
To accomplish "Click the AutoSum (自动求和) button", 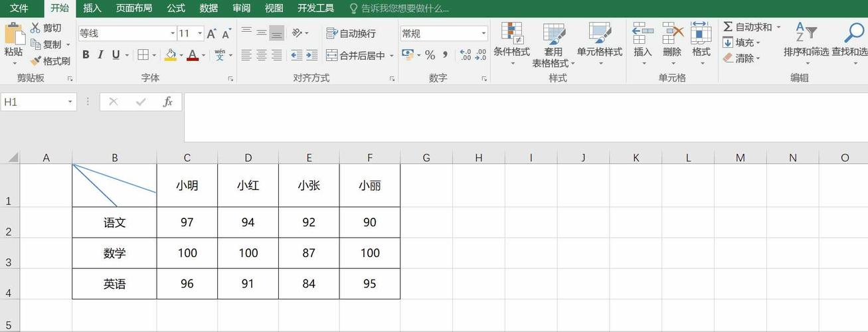I will (748, 27).
